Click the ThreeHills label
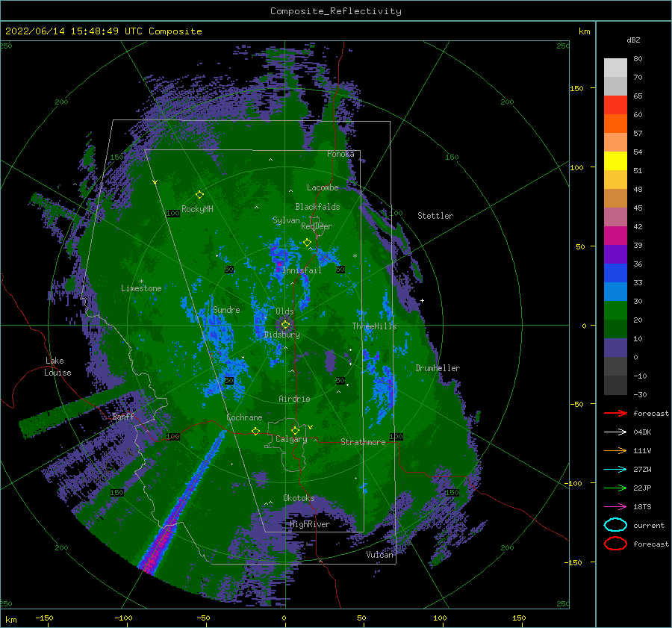Image resolution: width=672 pixels, height=628 pixels. point(374,326)
